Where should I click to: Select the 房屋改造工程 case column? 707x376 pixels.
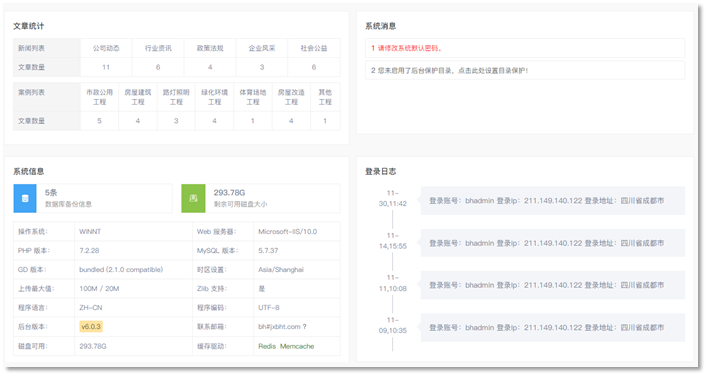tap(291, 97)
